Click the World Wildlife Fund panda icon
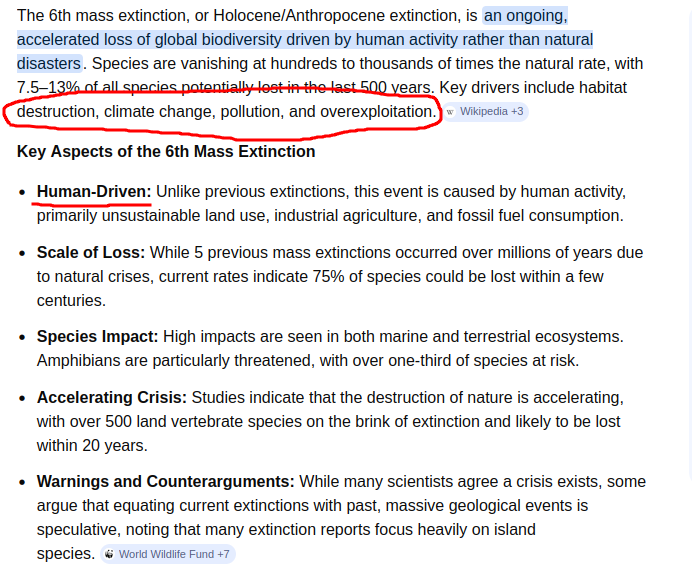 [108, 554]
